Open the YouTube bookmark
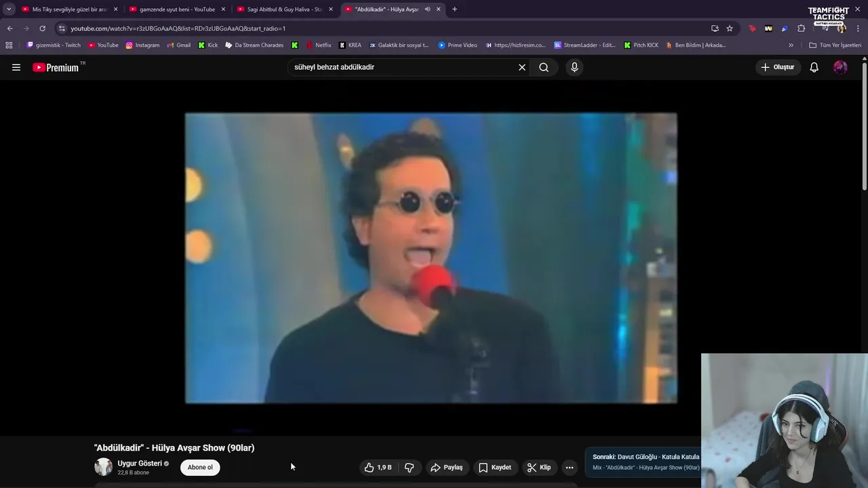Screen dimensions: 868x488 103,45
